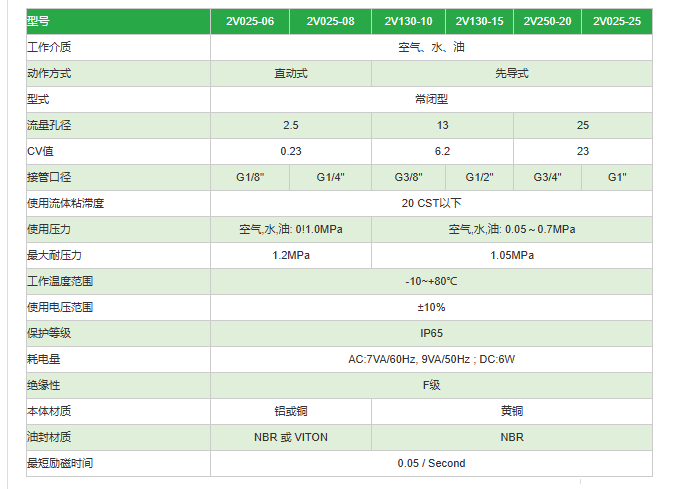688x489 pixels.
Task: Click the 型号 header label
Action: click(x=38, y=21)
